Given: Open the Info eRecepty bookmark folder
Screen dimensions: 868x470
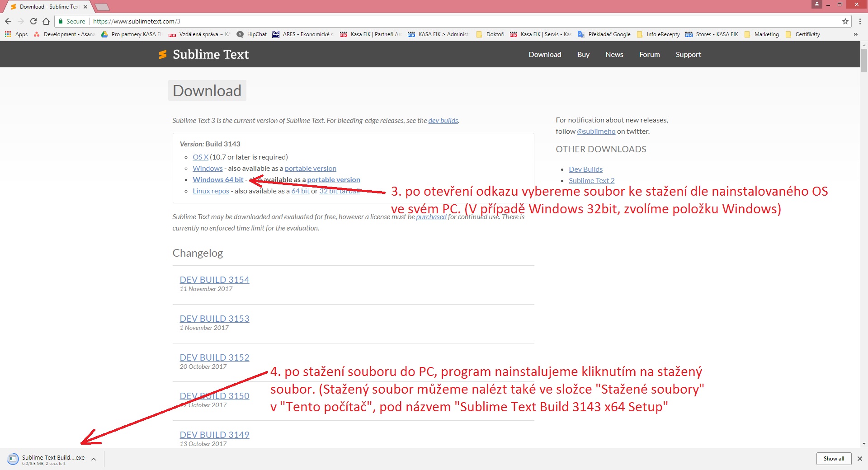Looking at the screenshot, I should pyautogui.click(x=658, y=34).
